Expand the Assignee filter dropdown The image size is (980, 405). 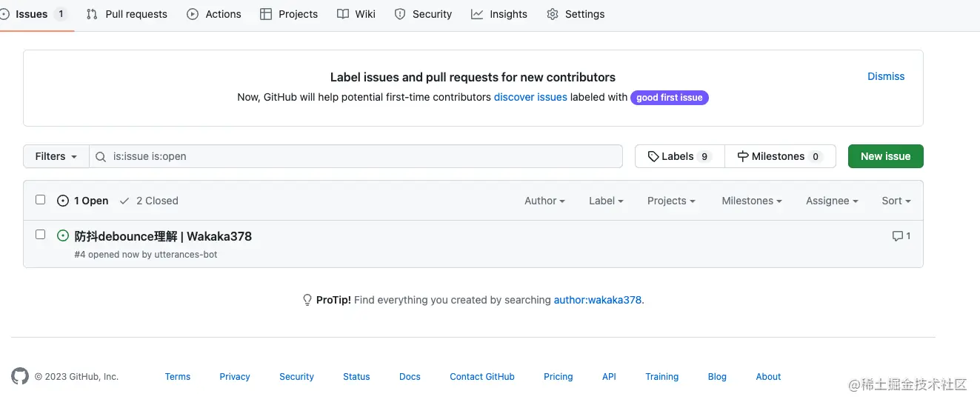832,201
